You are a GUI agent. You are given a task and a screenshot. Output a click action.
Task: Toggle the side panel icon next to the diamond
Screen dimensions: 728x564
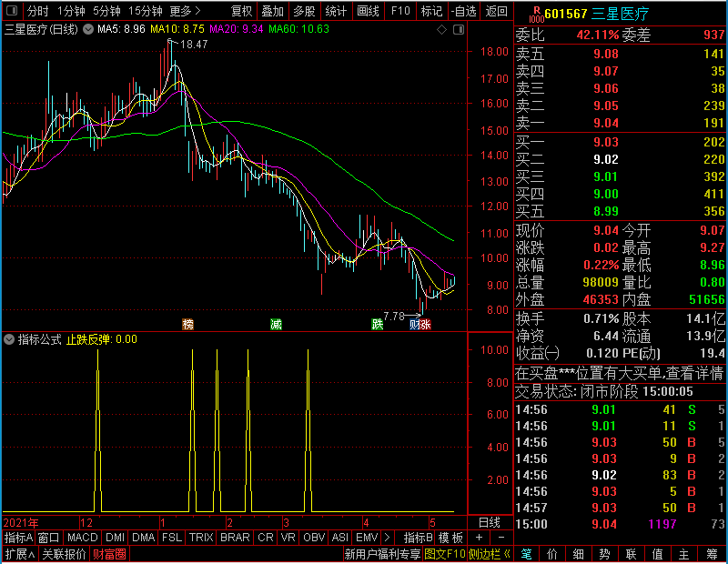[x=459, y=30]
